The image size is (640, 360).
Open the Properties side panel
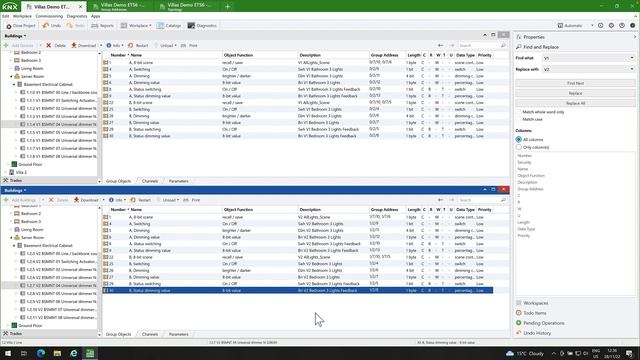tap(533, 37)
